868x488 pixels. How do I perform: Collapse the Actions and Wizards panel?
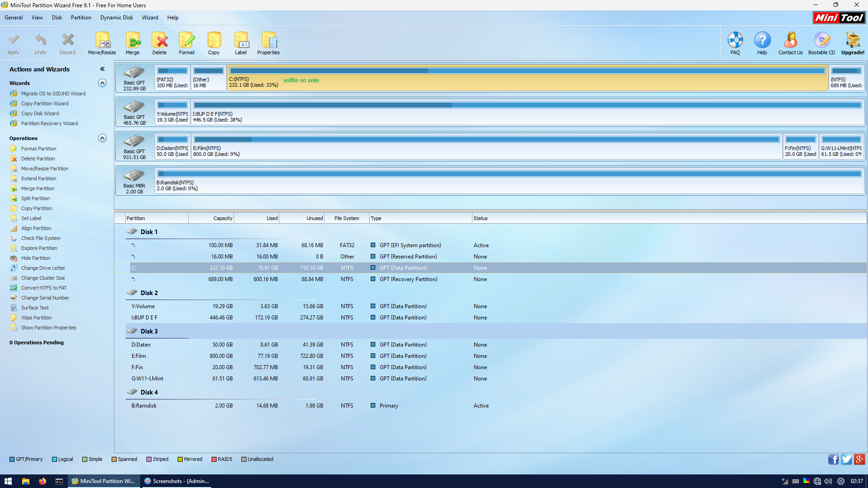[103, 69]
